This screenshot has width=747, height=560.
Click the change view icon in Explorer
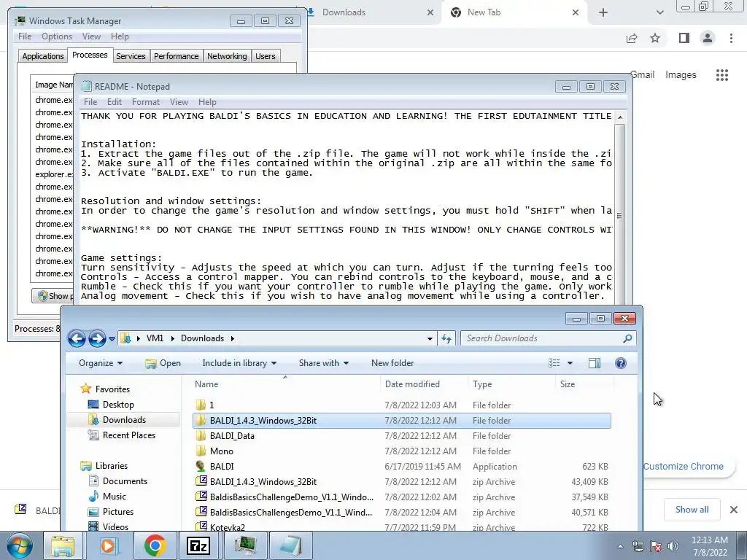pyautogui.click(x=554, y=363)
